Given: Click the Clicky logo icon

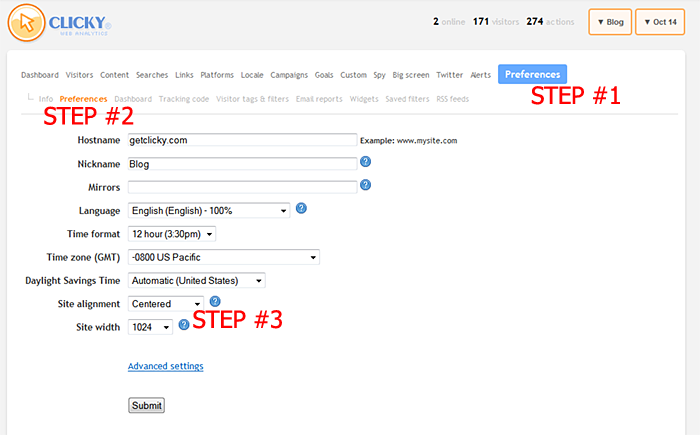Looking at the screenshot, I should point(32,22).
